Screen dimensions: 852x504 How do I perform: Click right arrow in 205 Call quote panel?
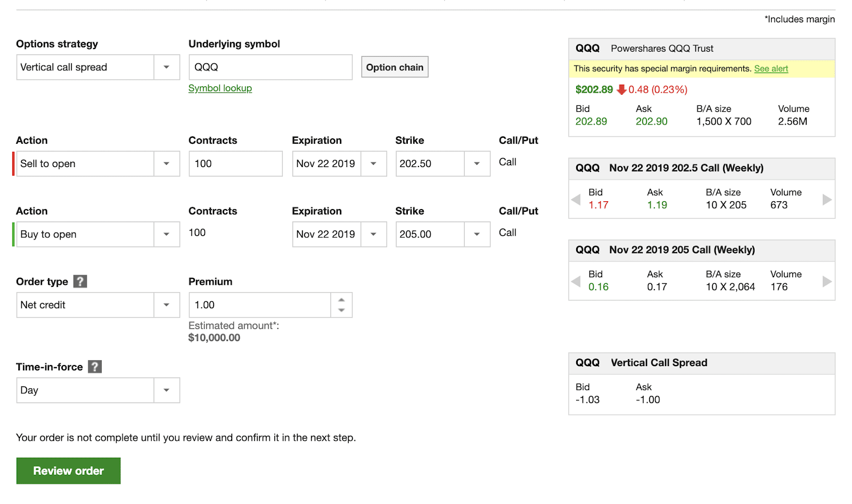(827, 282)
